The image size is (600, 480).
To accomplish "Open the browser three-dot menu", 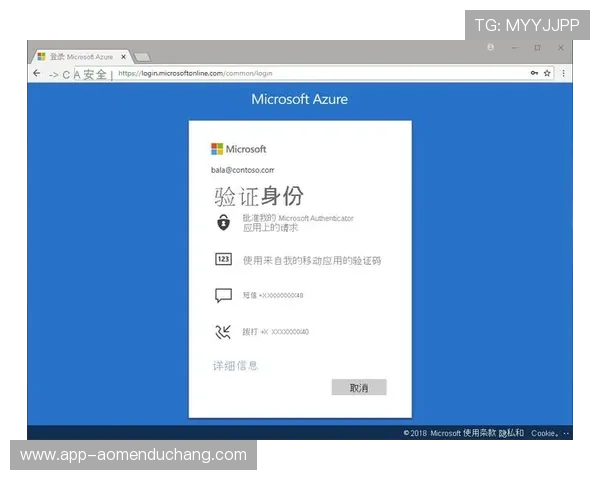I will 564,73.
